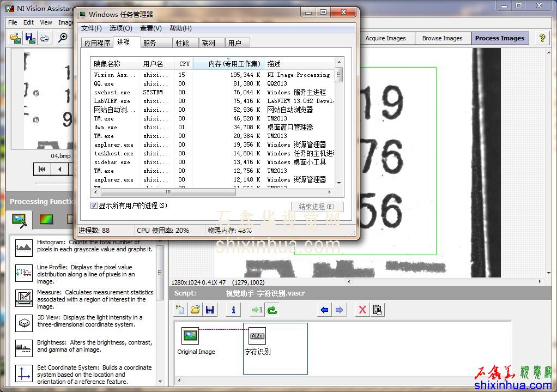The image size is (557, 392).
Task: Open File menu in Vision Assistant
Action: coord(13,22)
